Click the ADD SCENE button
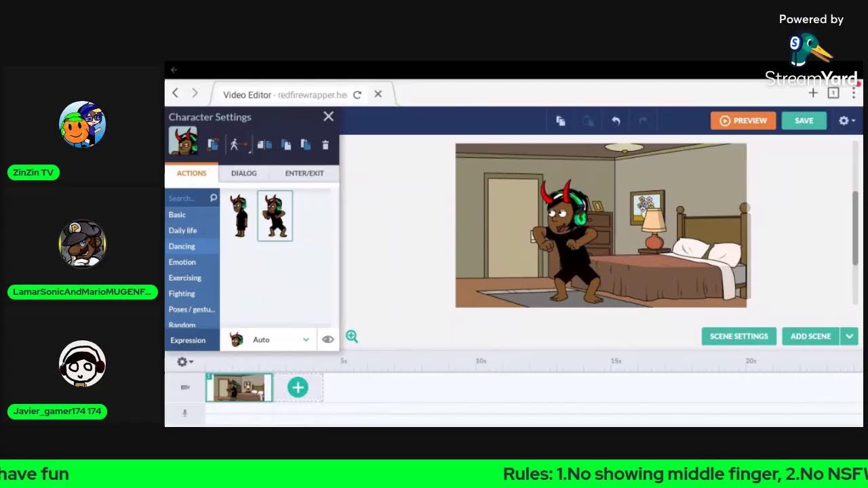The width and height of the screenshot is (868, 488). point(810,336)
